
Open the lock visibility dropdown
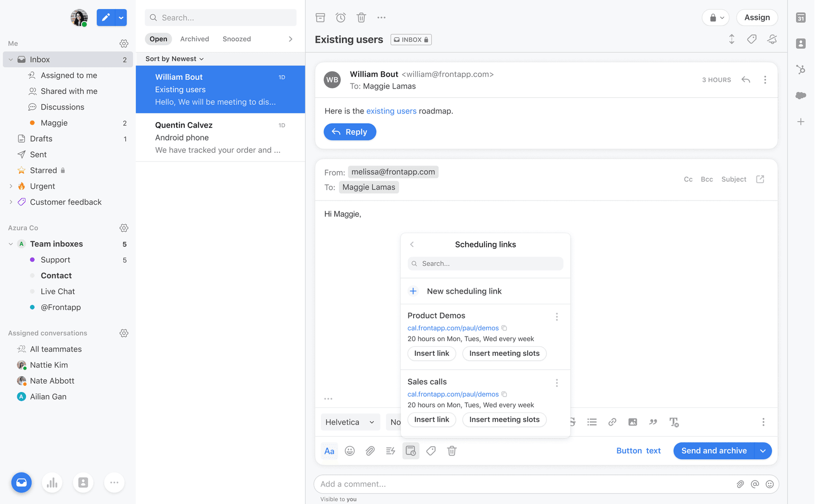pos(716,18)
